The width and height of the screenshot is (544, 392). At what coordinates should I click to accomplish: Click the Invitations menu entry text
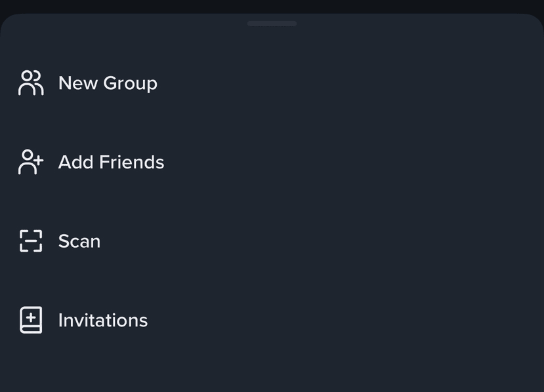point(103,320)
